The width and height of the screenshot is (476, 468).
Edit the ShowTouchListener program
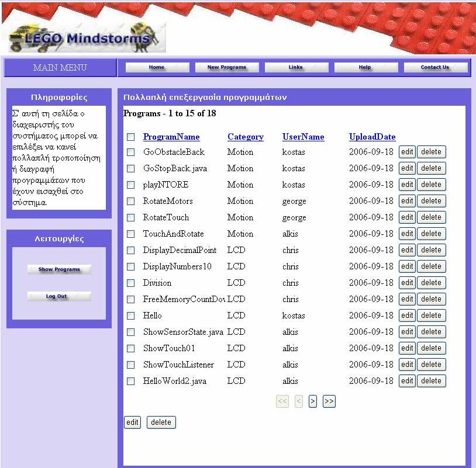(407, 365)
